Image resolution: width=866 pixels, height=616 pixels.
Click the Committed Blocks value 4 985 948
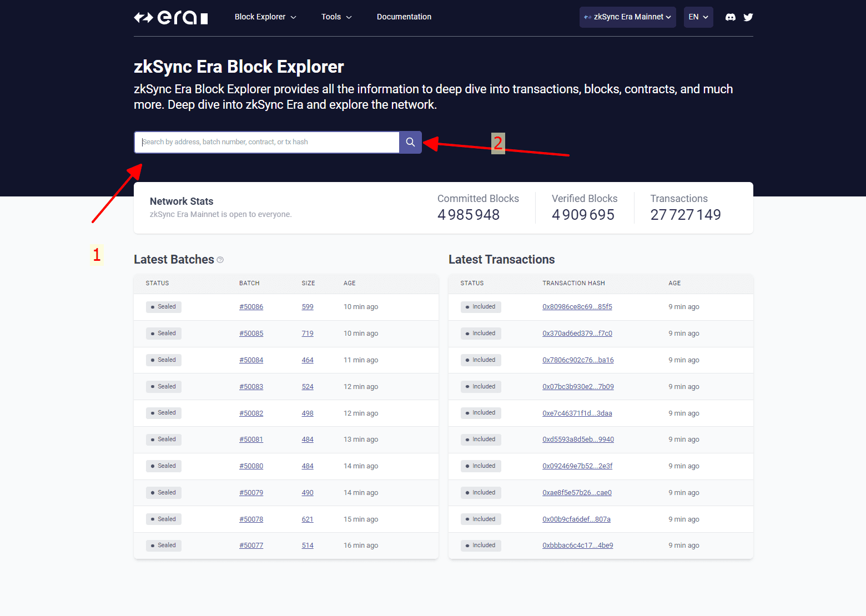[469, 215]
